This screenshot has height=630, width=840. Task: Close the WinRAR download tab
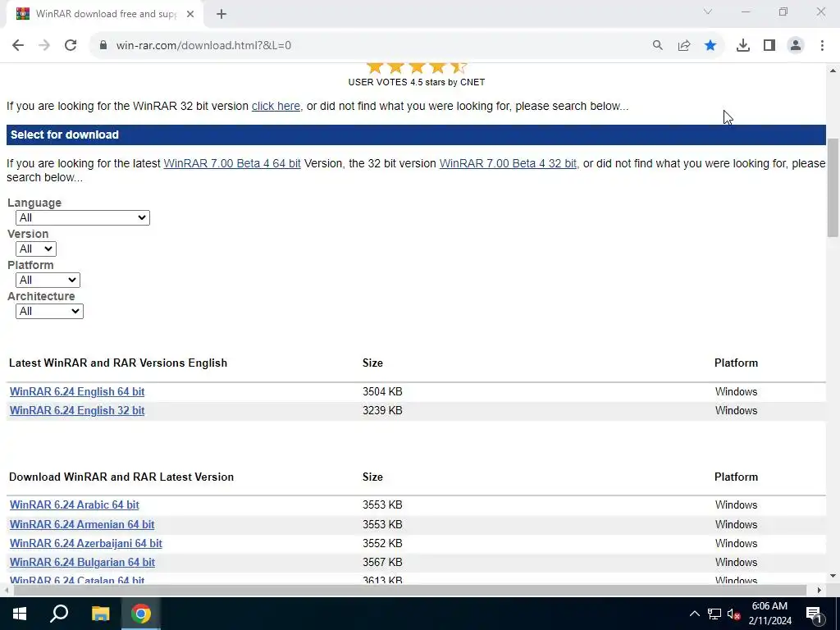coord(190,14)
